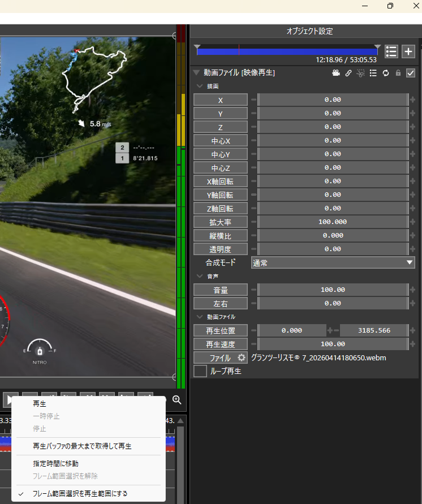Screen dimensions: 422x504
Task: Collapse the 音声 group chevron
Action: pos(200,276)
